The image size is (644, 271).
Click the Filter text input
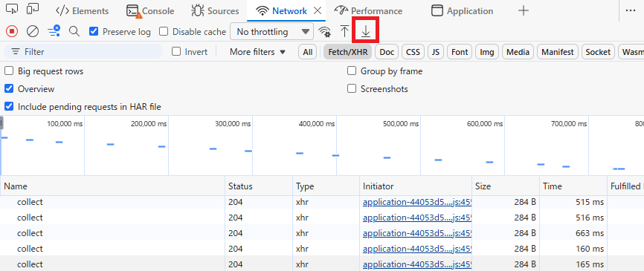coord(83,52)
